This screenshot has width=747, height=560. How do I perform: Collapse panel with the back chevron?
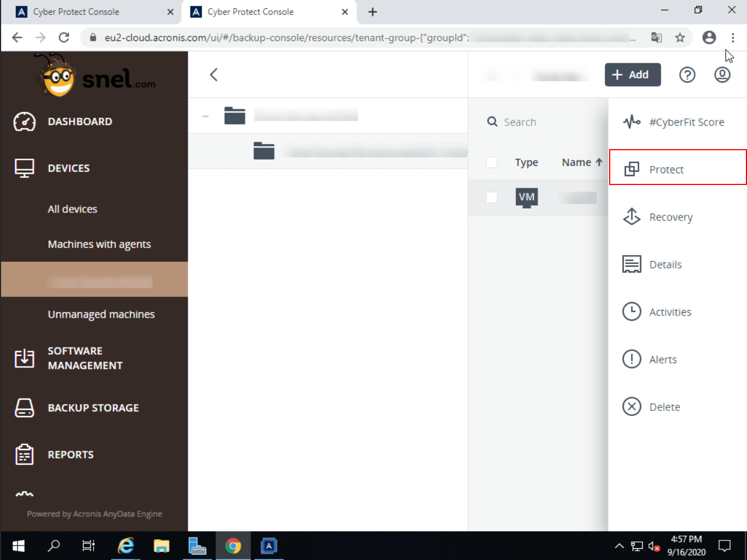pos(214,75)
